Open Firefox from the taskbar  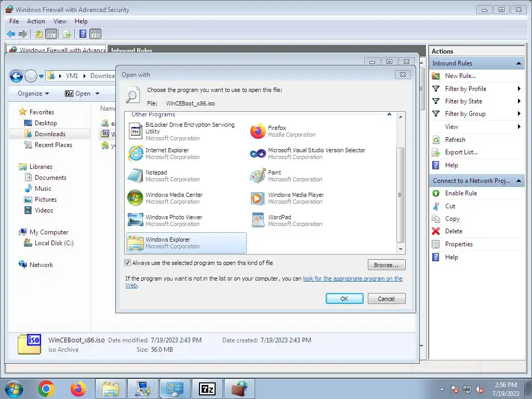coord(78,389)
